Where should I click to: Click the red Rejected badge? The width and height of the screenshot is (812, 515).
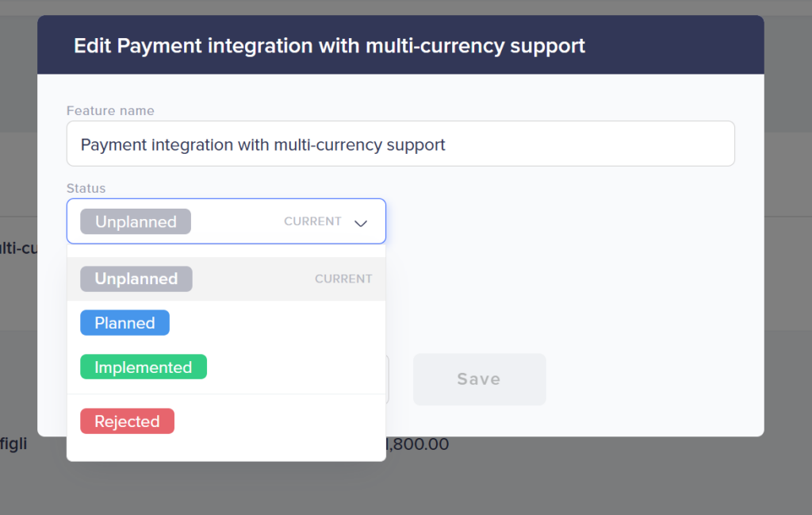click(x=127, y=421)
